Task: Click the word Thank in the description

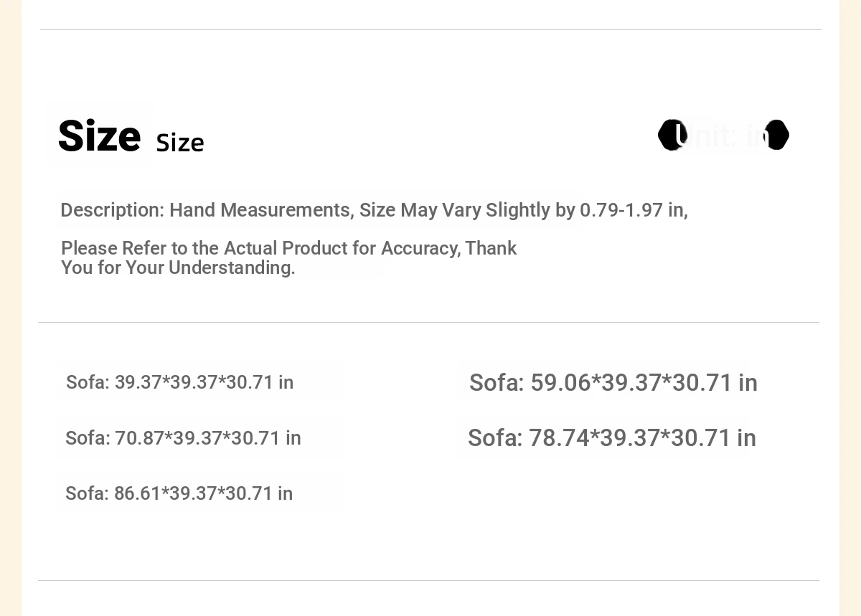Action: [x=491, y=248]
